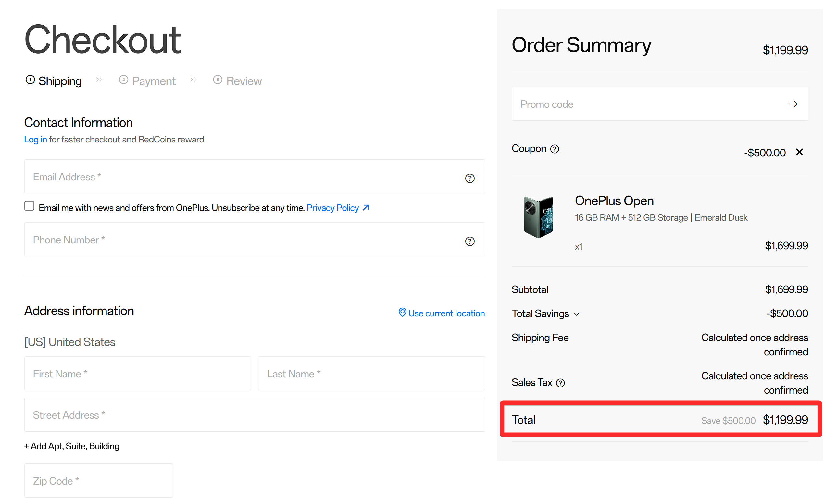Open the Privacy Policy link

[x=333, y=208]
